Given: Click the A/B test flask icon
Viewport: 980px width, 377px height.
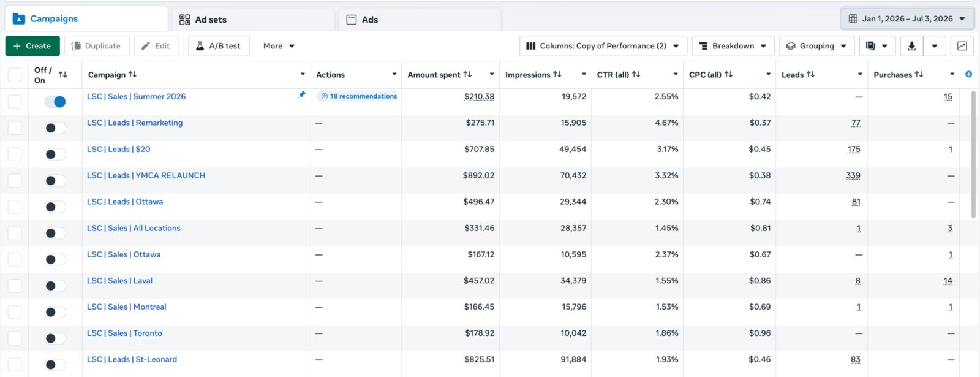Looking at the screenshot, I should tap(200, 46).
